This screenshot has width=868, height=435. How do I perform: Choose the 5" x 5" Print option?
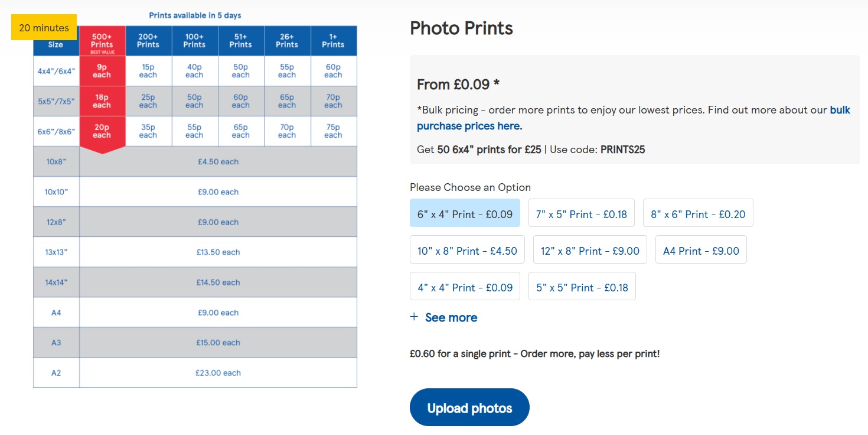[x=582, y=286]
